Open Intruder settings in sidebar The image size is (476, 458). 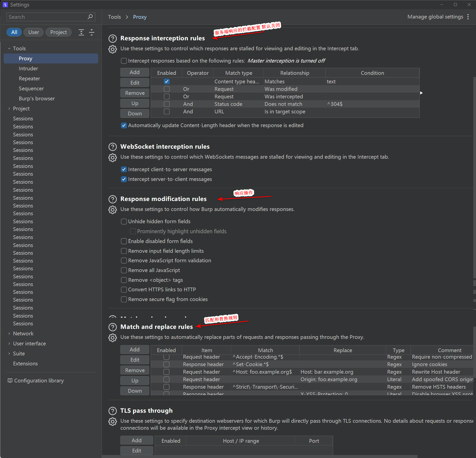pos(28,69)
